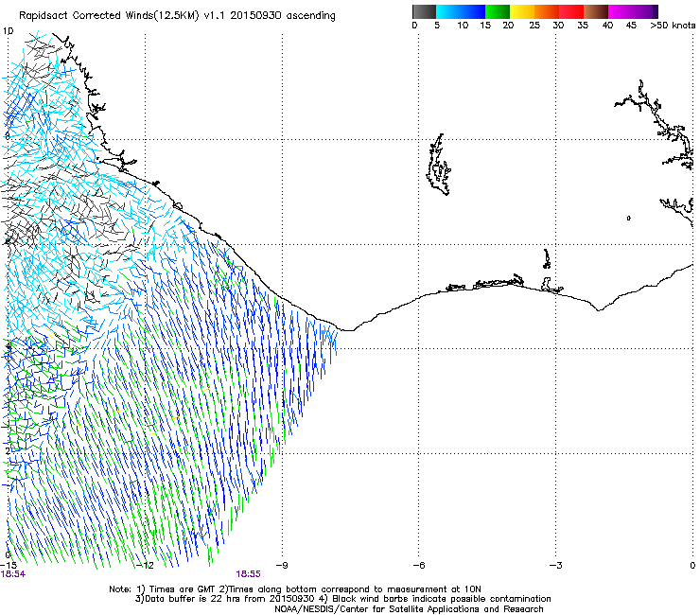Click the island outline near longitude -6

click(x=438, y=165)
